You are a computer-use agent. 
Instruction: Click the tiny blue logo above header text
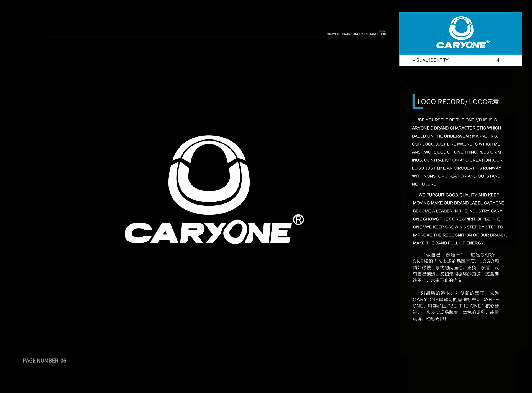click(382, 32)
